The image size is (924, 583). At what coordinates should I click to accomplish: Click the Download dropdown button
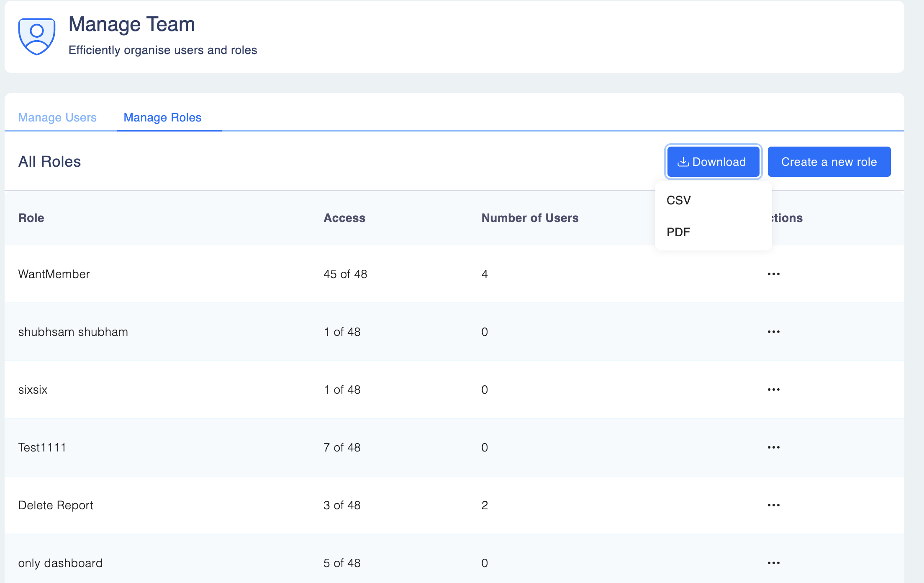click(x=713, y=162)
